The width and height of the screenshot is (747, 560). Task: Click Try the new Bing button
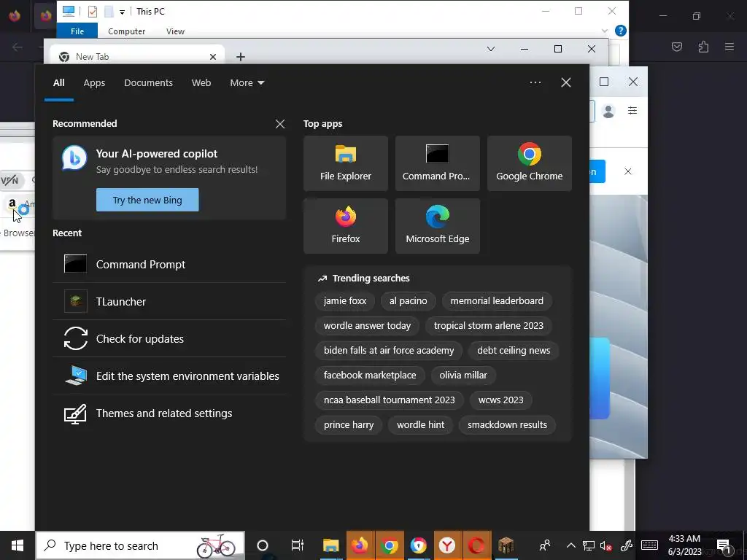click(147, 200)
